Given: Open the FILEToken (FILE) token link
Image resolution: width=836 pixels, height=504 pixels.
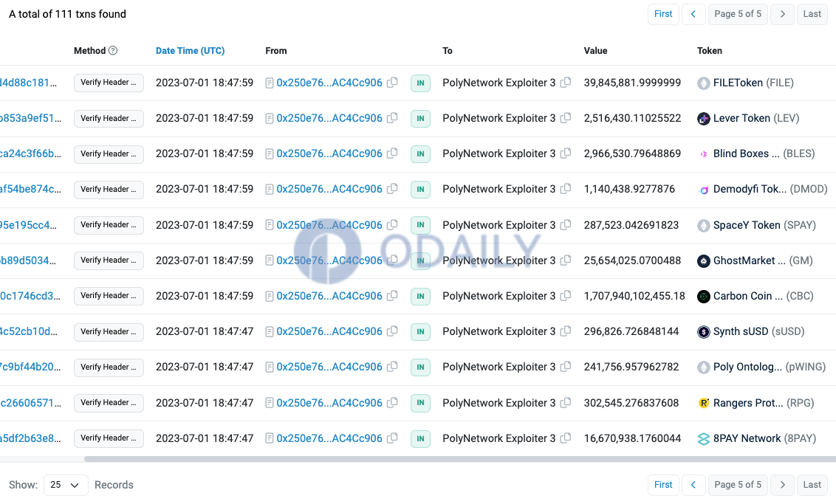Looking at the screenshot, I should [x=753, y=83].
